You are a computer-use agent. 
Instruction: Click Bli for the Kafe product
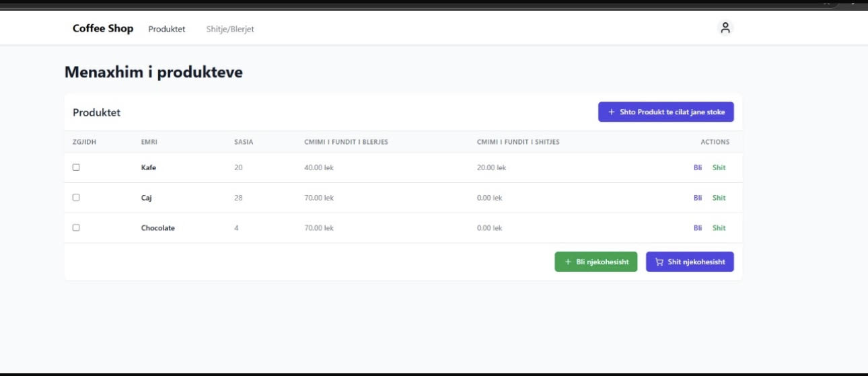click(x=698, y=167)
